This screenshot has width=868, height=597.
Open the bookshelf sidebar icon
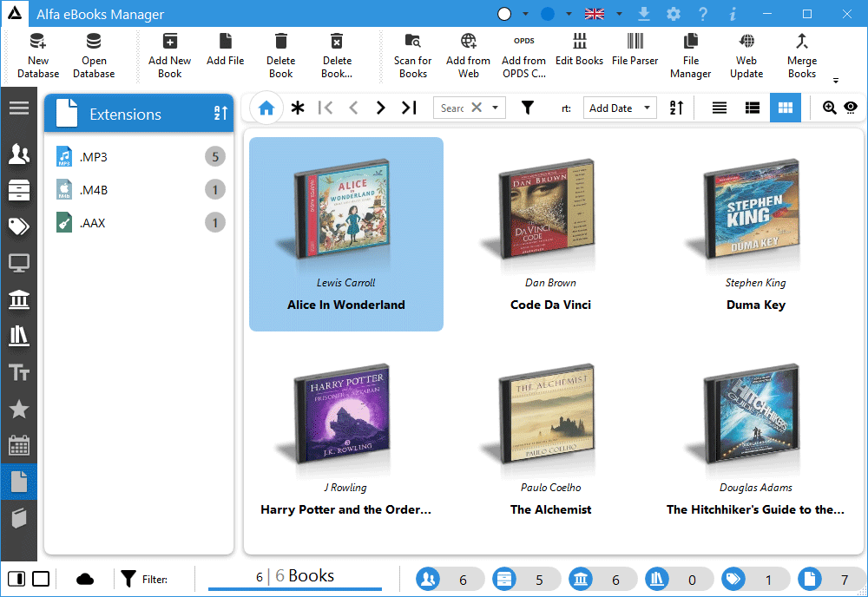tap(19, 336)
